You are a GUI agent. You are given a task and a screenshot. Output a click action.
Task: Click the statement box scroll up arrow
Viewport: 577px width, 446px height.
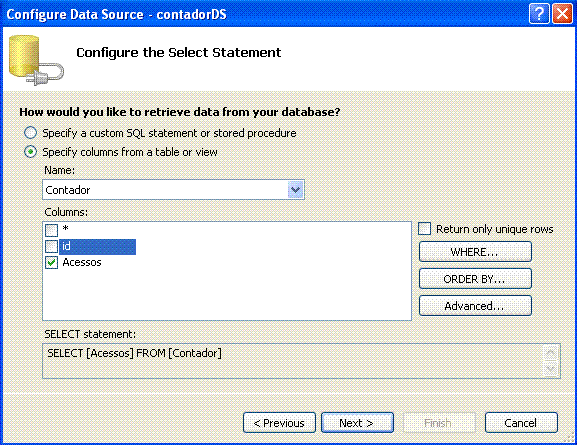click(x=551, y=353)
